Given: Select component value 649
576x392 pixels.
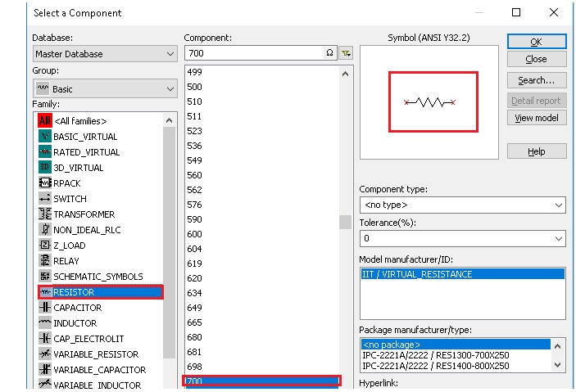Looking at the screenshot, I should pyautogui.click(x=194, y=308).
